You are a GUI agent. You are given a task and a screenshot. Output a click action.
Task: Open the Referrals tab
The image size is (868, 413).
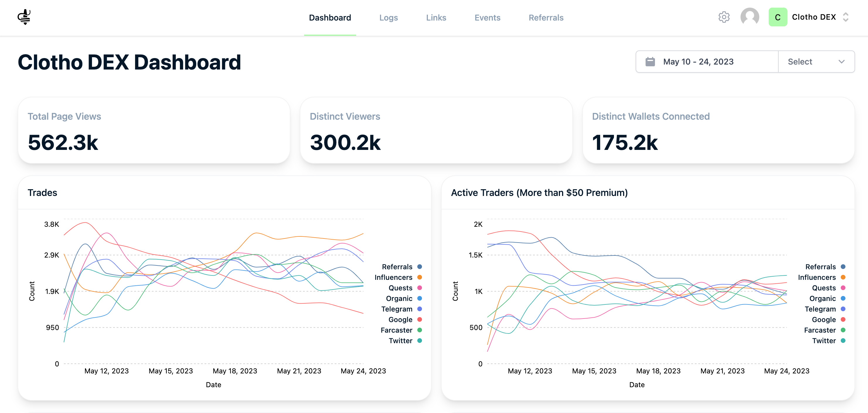point(546,18)
